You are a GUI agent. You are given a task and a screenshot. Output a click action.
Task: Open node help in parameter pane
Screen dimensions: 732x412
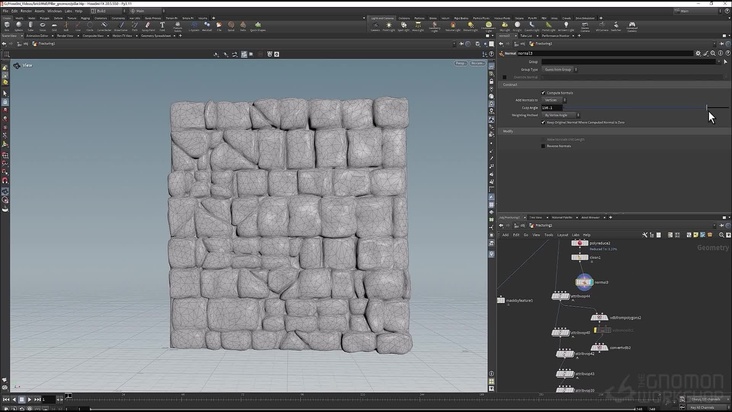728,53
